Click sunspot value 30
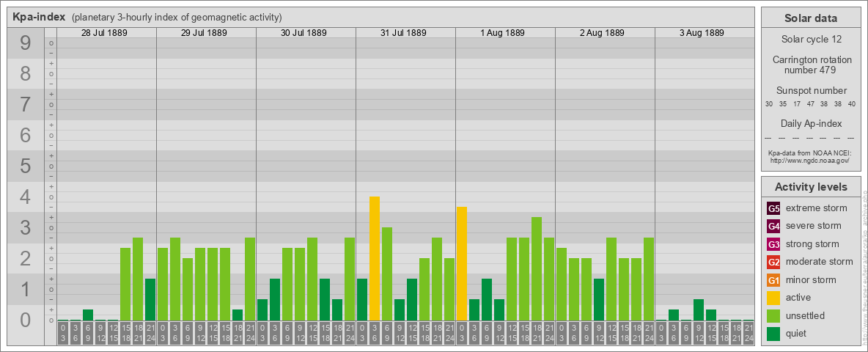 tap(769, 104)
